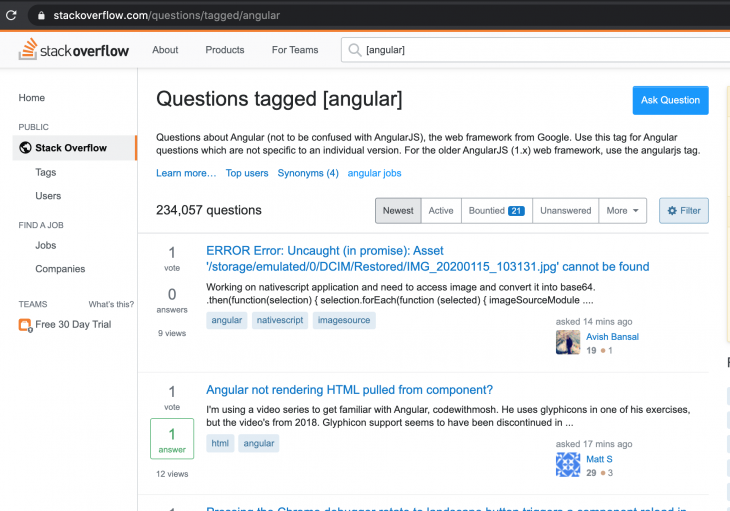Image resolution: width=730 pixels, height=511 pixels.
Task: Open the Synonyms (4) link
Action: click(x=308, y=173)
